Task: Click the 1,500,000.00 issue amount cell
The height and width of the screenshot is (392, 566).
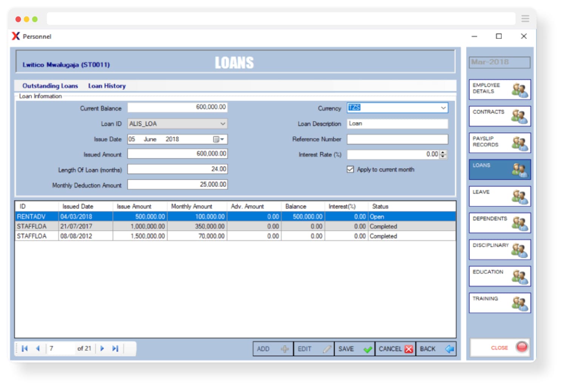Action: click(140, 236)
